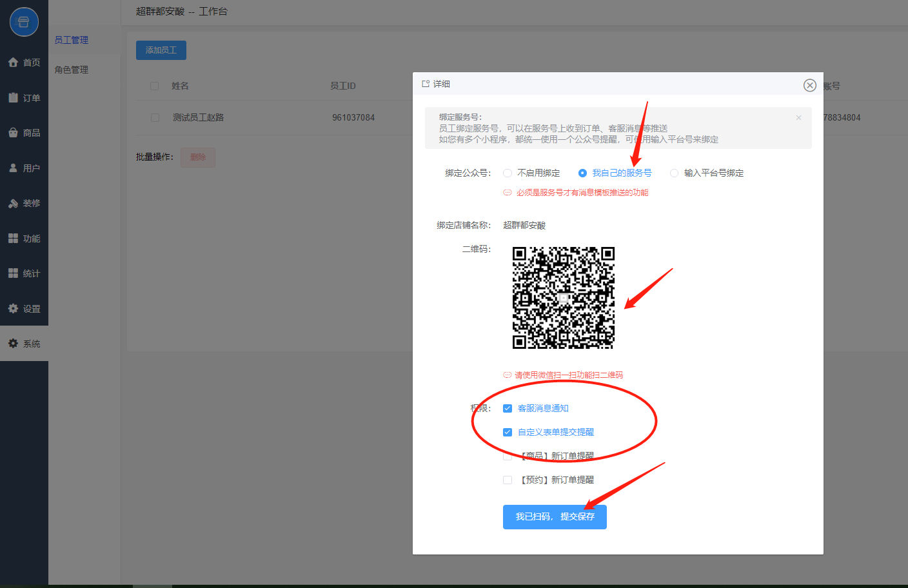This screenshot has width=908, height=588.
Task: Select the 我自己的服务号 radio option
Action: point(615,173)
